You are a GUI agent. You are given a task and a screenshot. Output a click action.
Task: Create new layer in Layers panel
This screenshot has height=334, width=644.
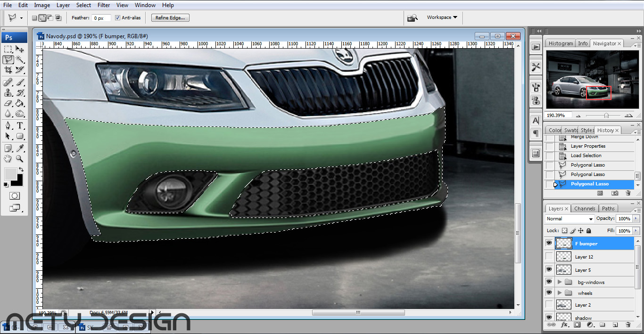[615, 325]
